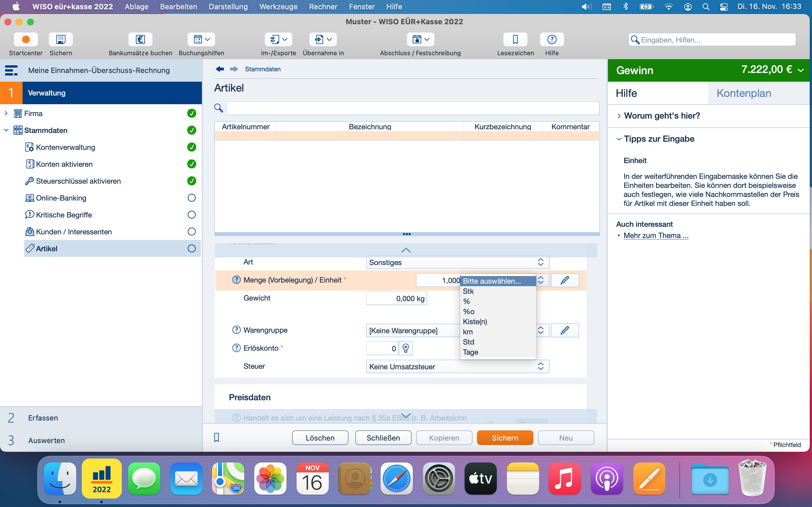This screenshot has width=812, height=507.
Task: Click the Startcenter toolbar icon
Action: pos(25,39)
